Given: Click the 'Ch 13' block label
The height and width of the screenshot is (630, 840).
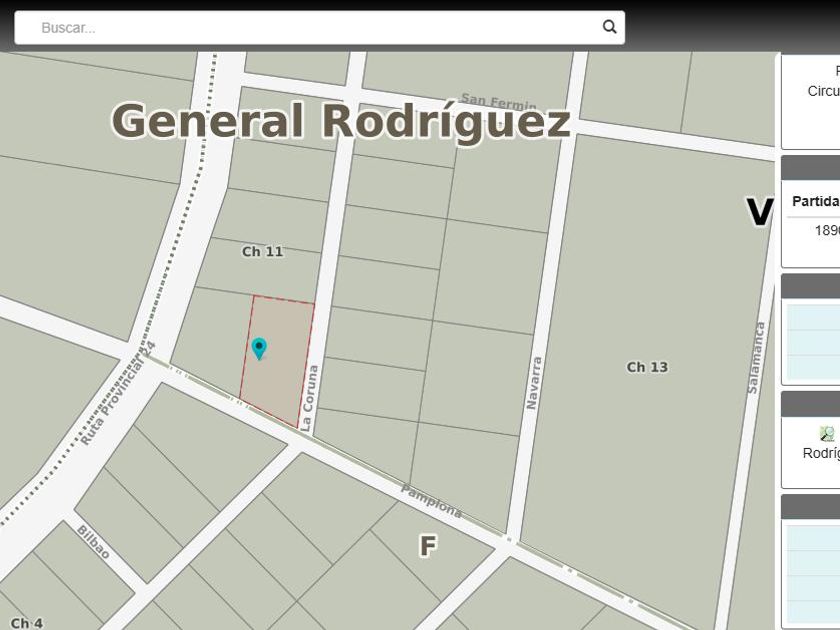Looking at the screenshot, I should tap(647, 367).
